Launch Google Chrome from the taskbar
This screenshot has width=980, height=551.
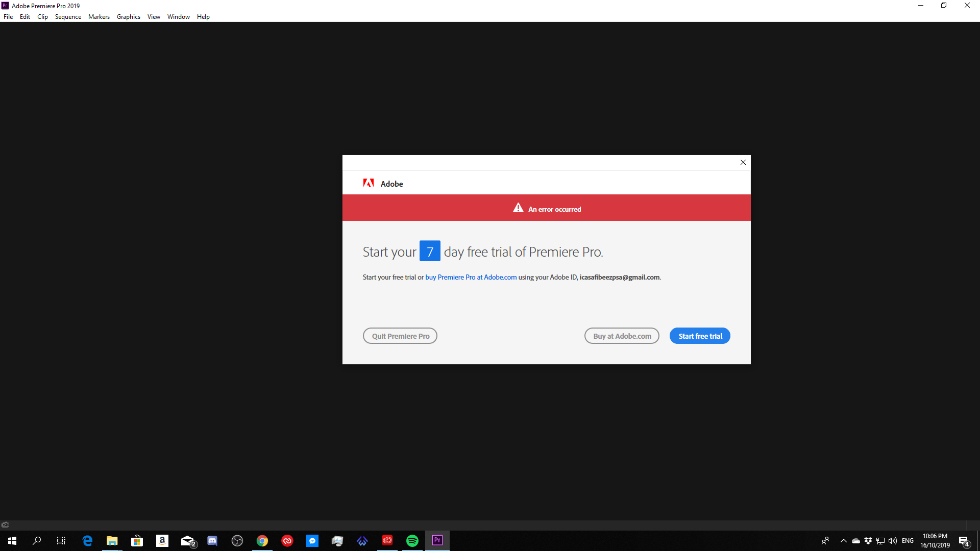click(262, 541)
